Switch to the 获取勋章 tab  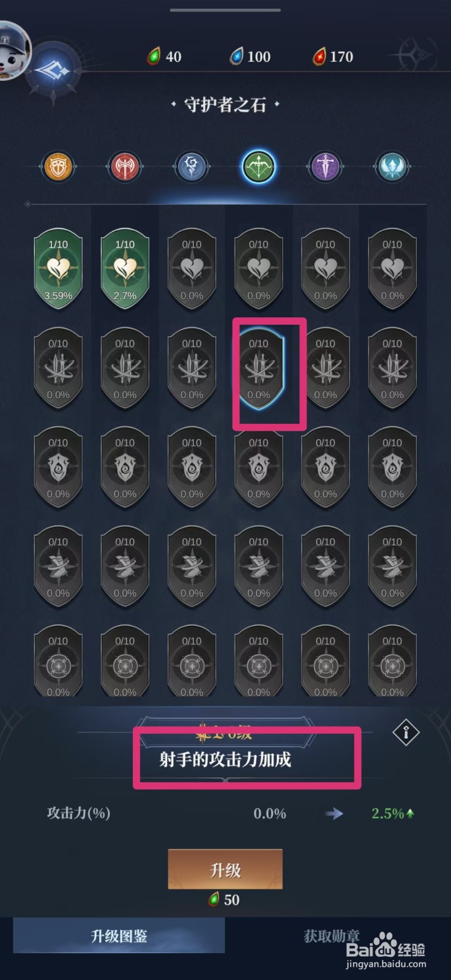click(x=332, y=935)
